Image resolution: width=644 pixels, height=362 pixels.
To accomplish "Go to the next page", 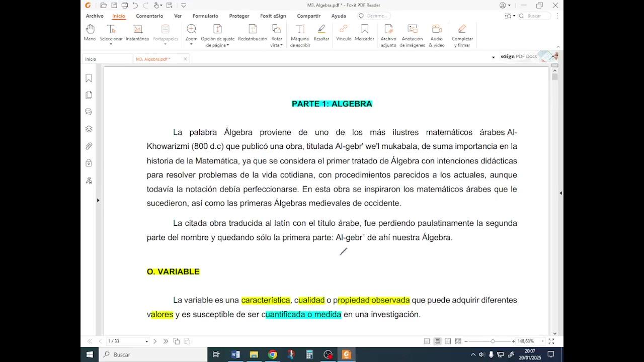I will coord(155,341).
